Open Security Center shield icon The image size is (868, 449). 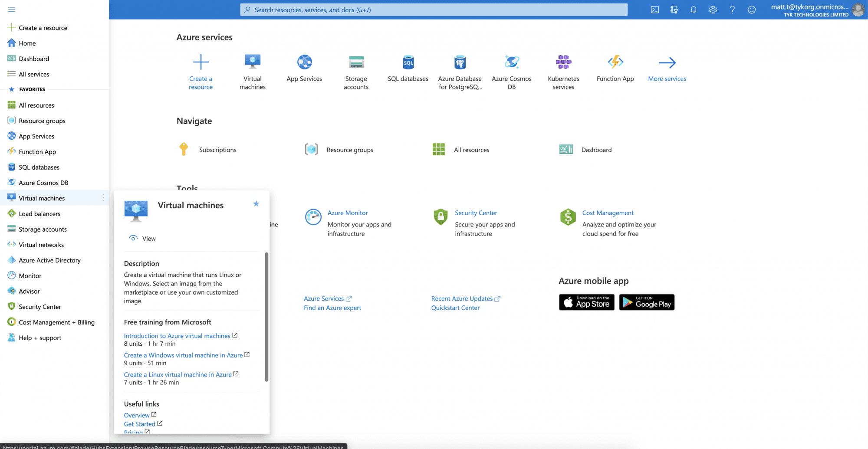[440, 217]
